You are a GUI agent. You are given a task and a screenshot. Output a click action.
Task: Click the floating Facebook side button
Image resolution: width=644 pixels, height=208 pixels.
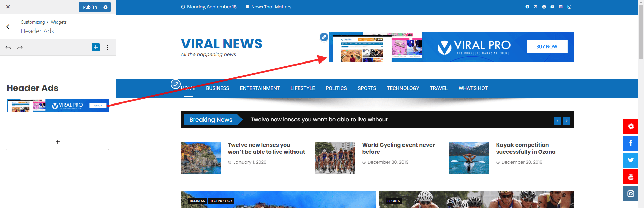[631, 143]
